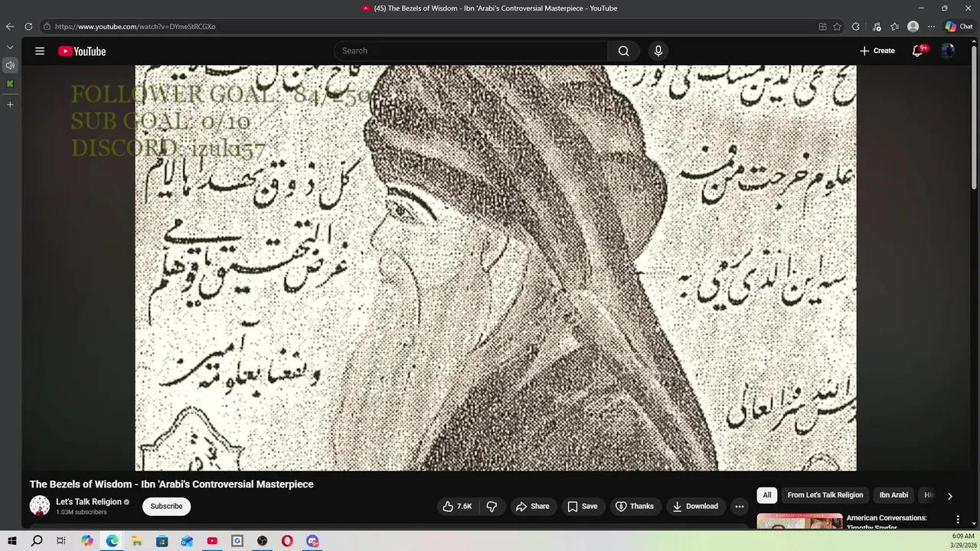The width and height of the screenshot is (980, 551).
Task: Open Windows Start menu
Action: coord(12,541)
